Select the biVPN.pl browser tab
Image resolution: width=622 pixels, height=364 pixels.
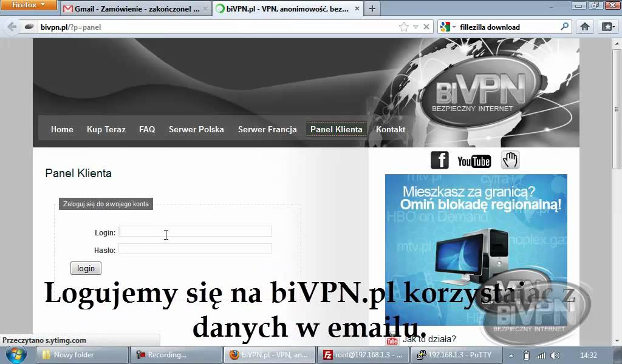[x=287, y=8]
